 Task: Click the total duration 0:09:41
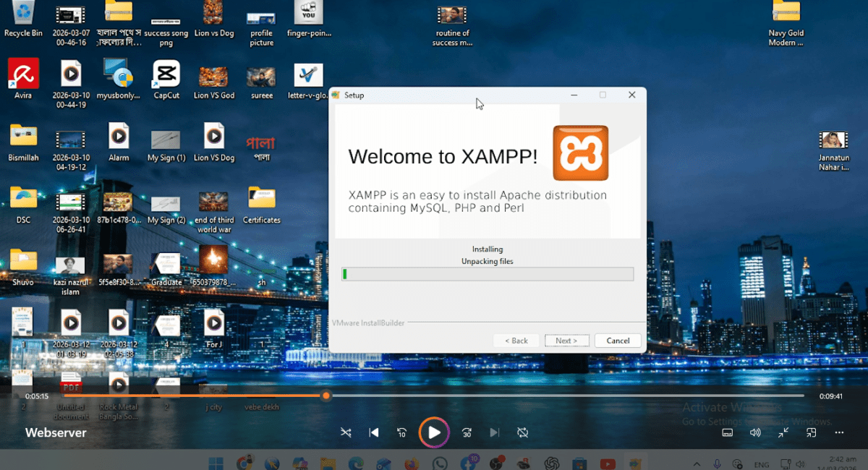point(831,396)
